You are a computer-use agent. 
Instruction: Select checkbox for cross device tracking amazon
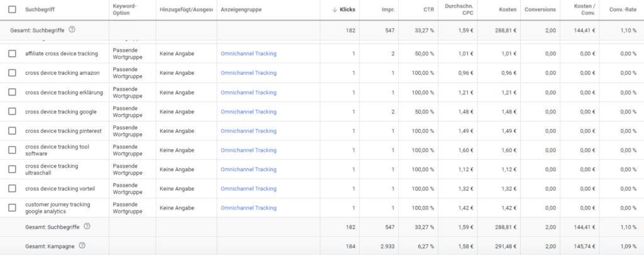[12, 73]
